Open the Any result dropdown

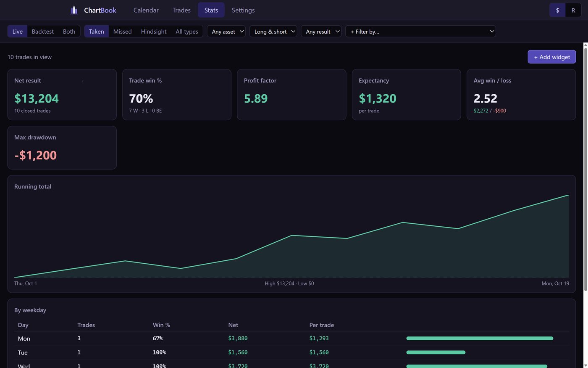321,32
